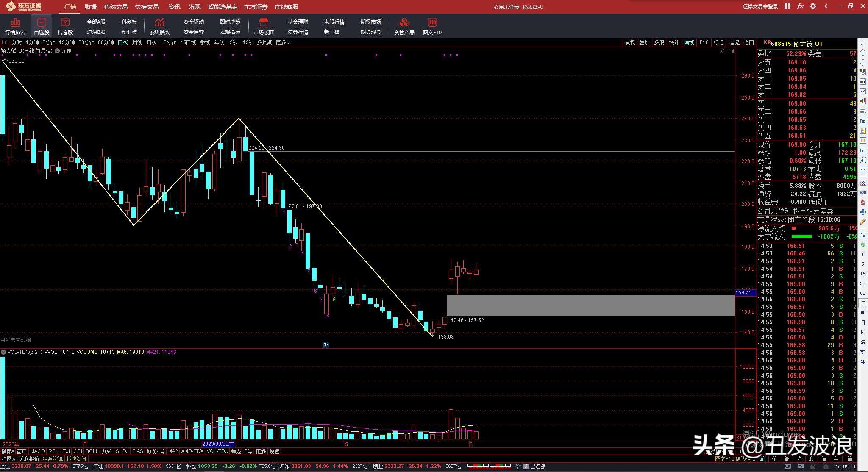The width and height of the screenshot is (868, 472).
Task: Toggle the 复权 price adjustment button
Action: 630,42
